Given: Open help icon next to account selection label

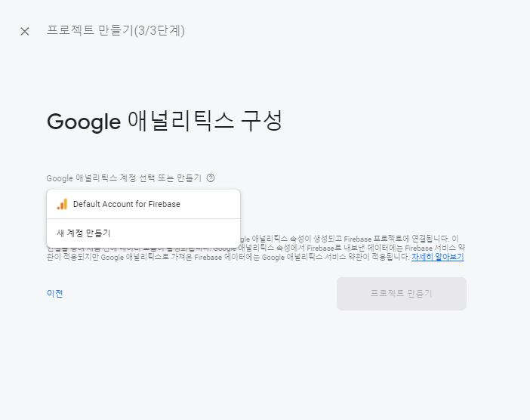Looking at the screenshot, I should click(x=211, y=178).
